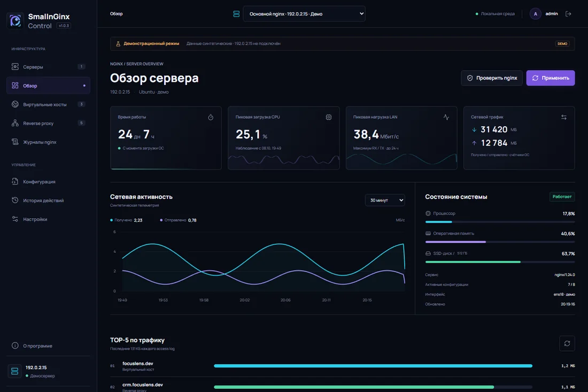The height and width of the screenshot is (392, 588).
Task: Click the История действий clock icon
Action: point(15,201)
